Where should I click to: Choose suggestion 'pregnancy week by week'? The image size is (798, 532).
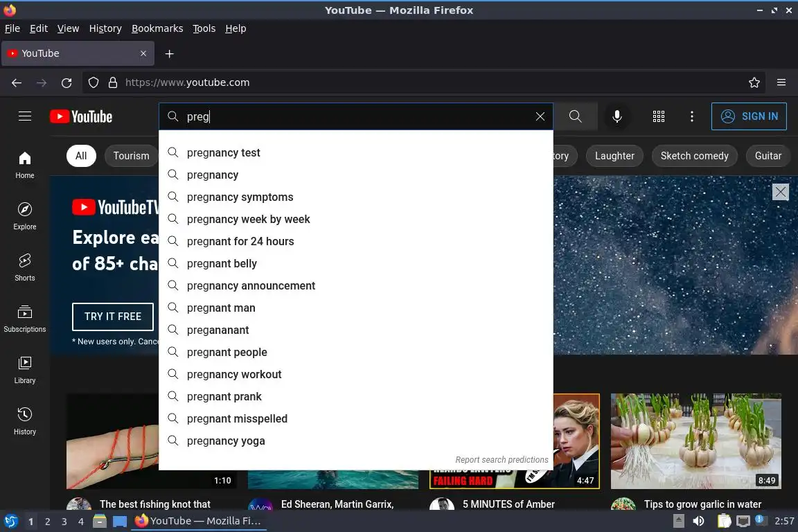click(x=356, y=220)
